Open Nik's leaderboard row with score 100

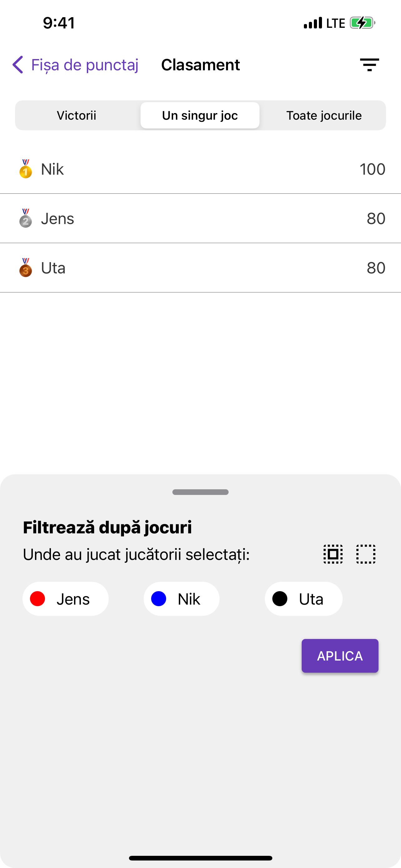pos(200,169)
